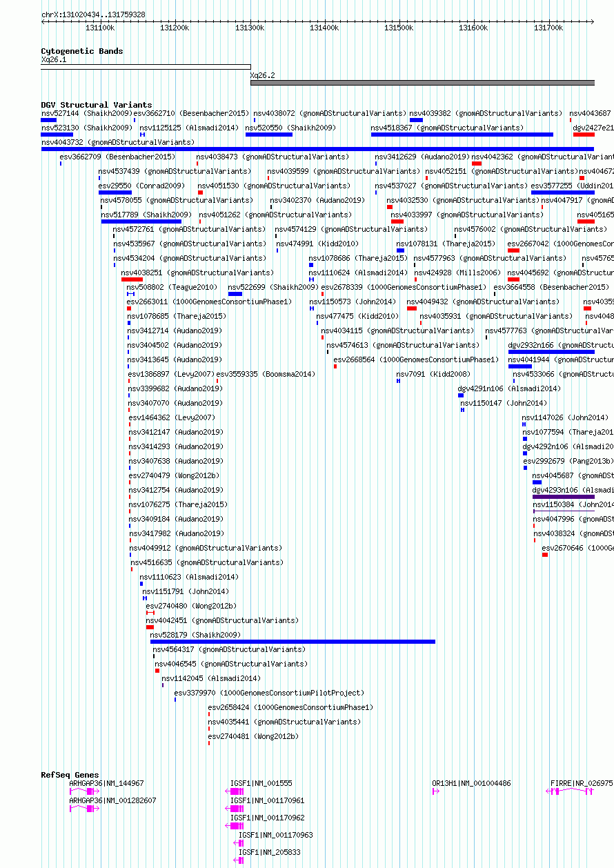Click the 131500k ruler tick label
The image size is (614, 868).
point(399,28)
